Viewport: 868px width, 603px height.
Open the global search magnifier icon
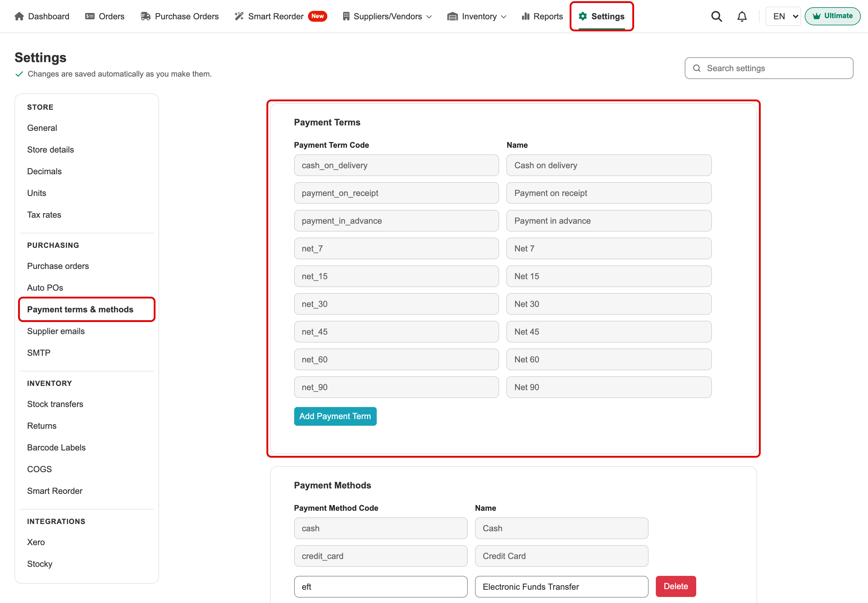716,16
